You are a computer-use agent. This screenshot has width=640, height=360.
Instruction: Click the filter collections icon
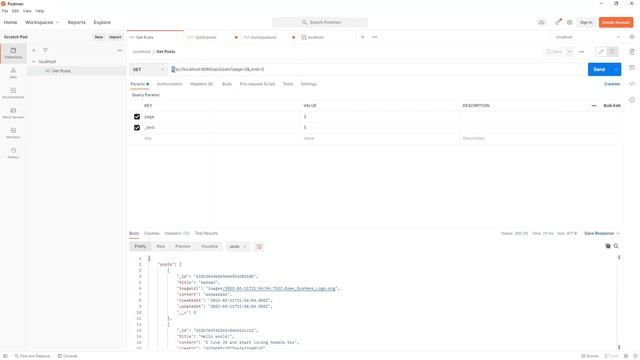point(45,50)
